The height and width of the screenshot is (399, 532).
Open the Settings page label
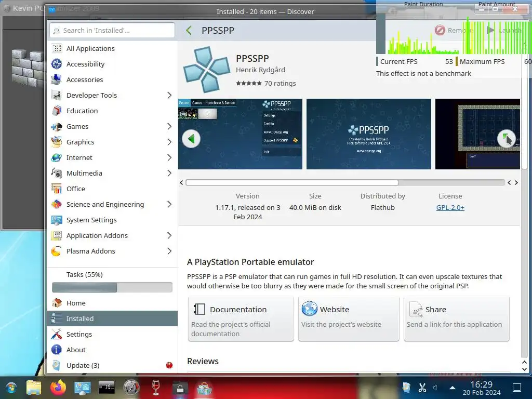coord(79,334)
